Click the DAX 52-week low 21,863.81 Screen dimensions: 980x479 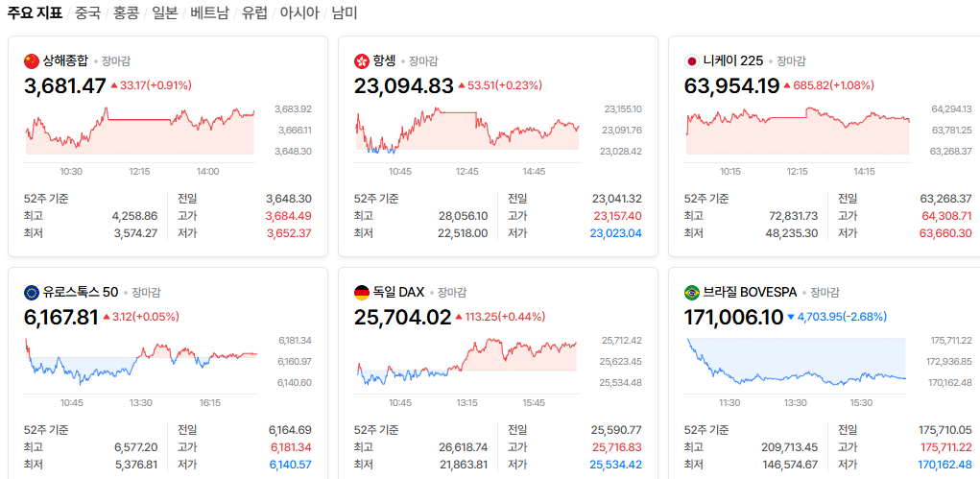coord(463,465)
